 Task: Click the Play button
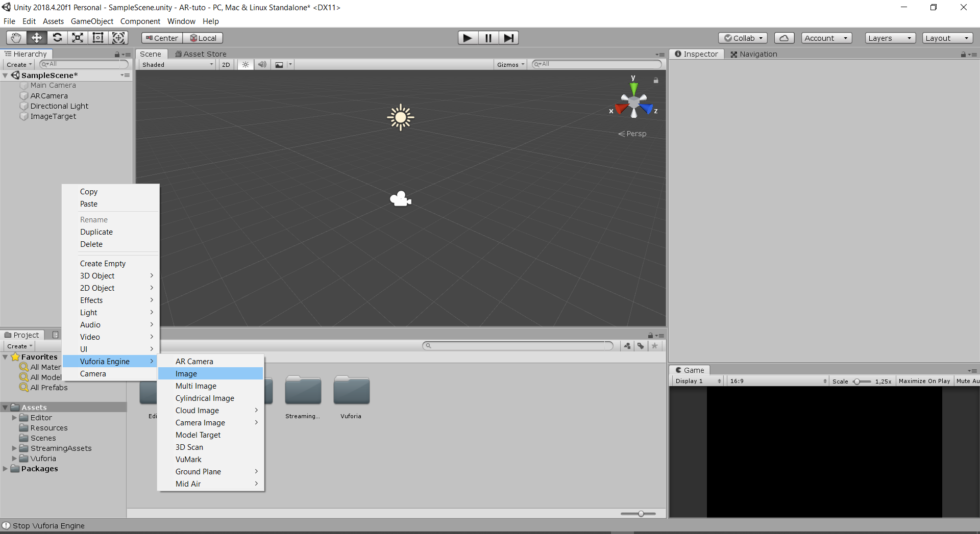point(467,38)
